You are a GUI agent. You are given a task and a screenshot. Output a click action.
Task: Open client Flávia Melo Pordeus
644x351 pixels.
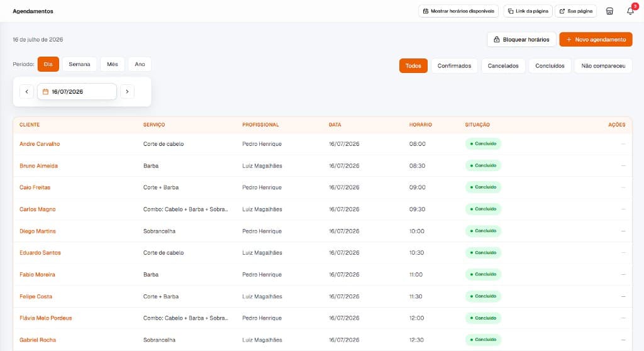click(x=45, y=318)
